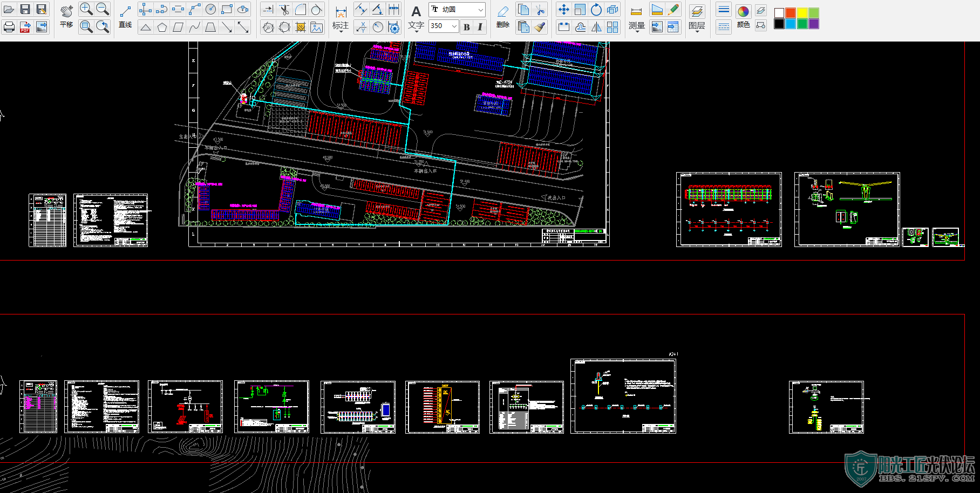Open the text size dropdown 350
980x493 pixels.
[x=444, y=26]
